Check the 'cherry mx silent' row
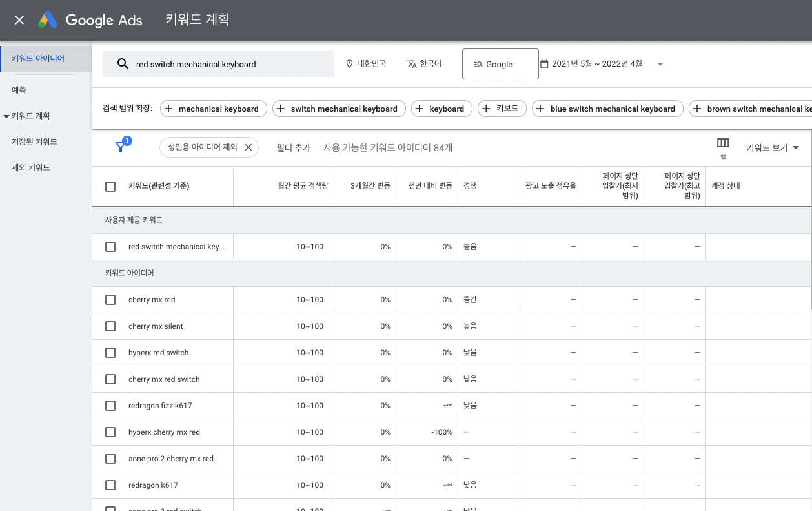The height and width of the screenshot is (511, 812). [110, 326]
